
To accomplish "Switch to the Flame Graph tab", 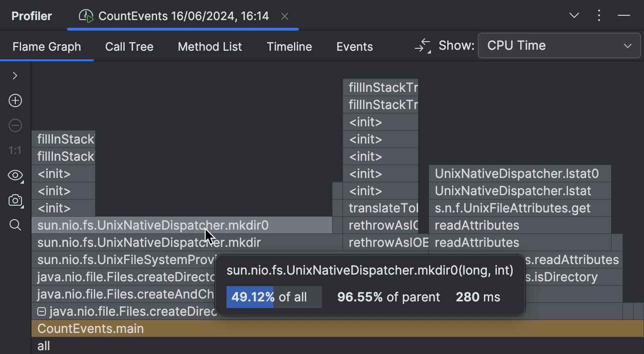I will (x=47, y=47).
